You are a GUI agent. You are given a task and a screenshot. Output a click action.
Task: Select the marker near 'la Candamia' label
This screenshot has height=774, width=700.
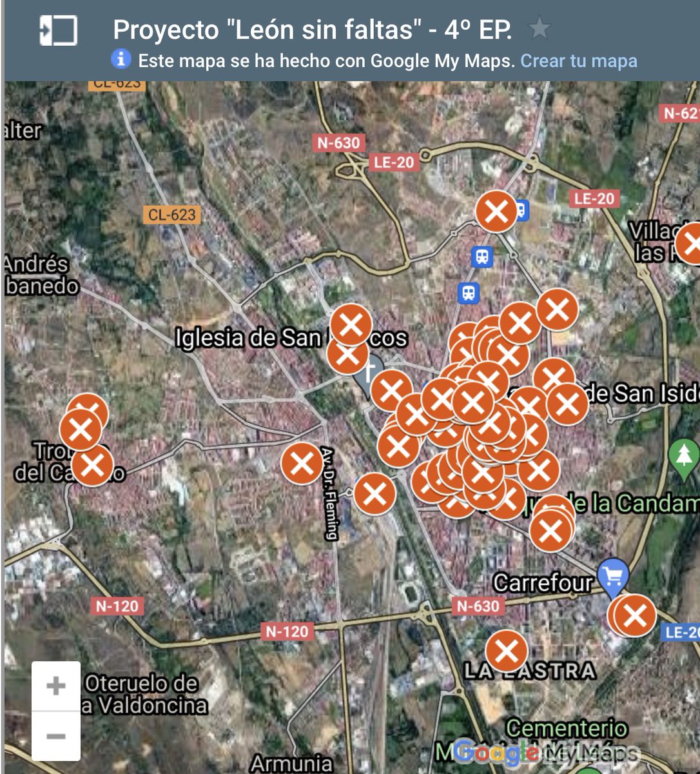pos(550,531)
